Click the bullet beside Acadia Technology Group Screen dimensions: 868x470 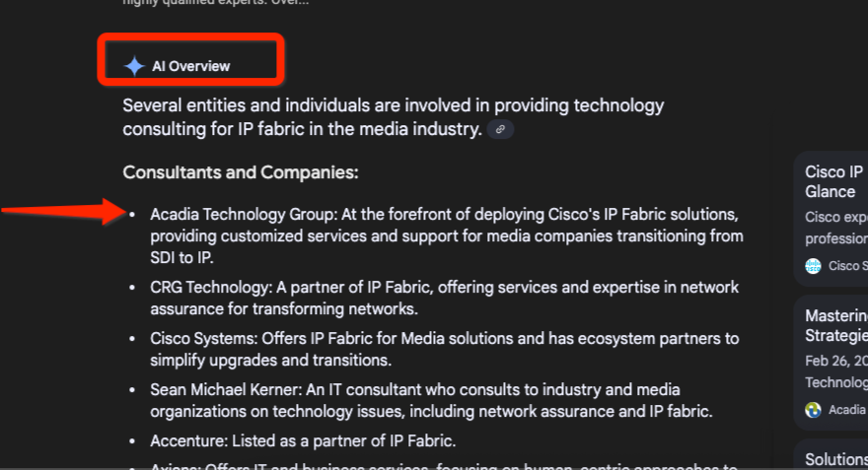point(131,214)
